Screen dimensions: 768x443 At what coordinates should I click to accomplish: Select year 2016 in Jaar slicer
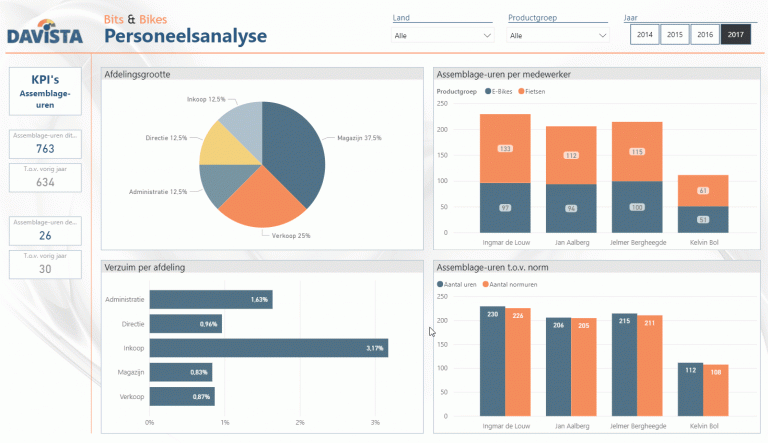(705, 35)
